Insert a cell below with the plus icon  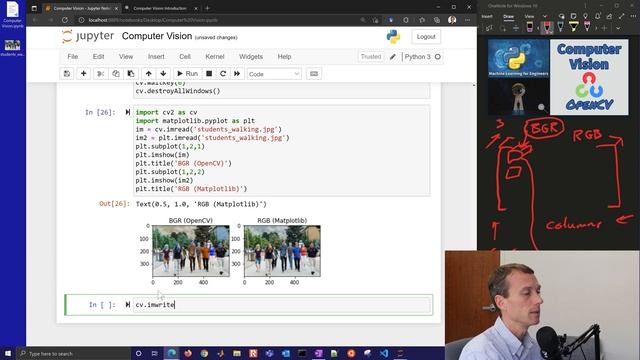coord(83,74)
